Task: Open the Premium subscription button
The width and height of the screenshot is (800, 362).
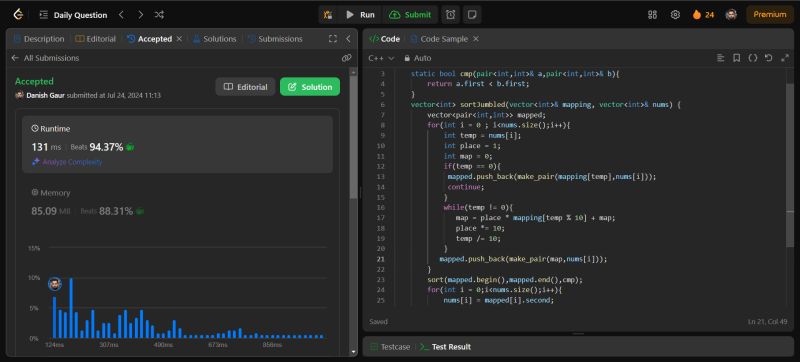Action: coord(769,15)
